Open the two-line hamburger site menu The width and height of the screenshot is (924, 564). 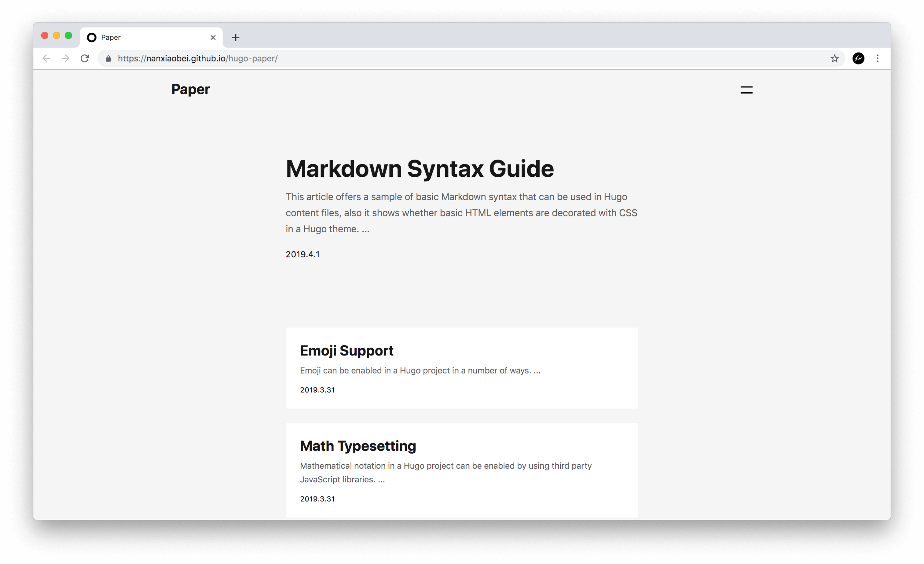746,90
